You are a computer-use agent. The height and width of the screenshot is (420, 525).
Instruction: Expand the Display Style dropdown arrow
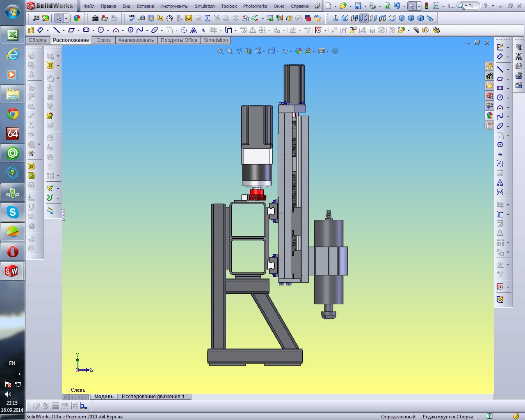[278, 51]
